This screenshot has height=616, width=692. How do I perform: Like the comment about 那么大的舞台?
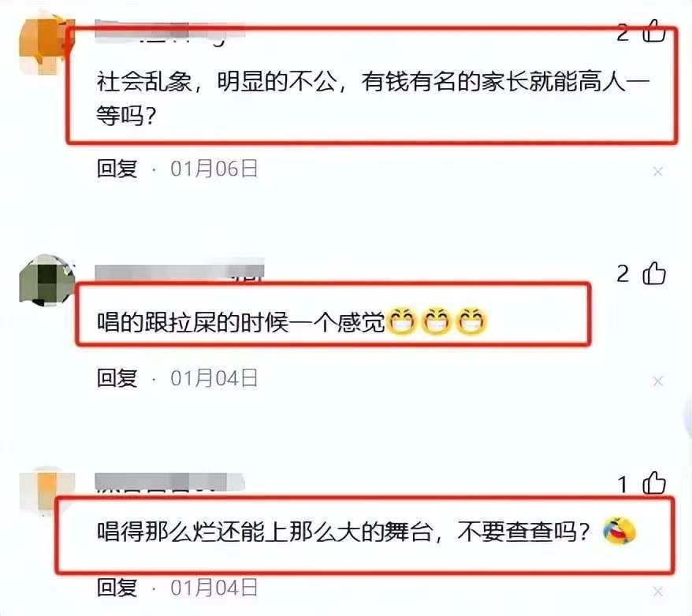point(654,484)
